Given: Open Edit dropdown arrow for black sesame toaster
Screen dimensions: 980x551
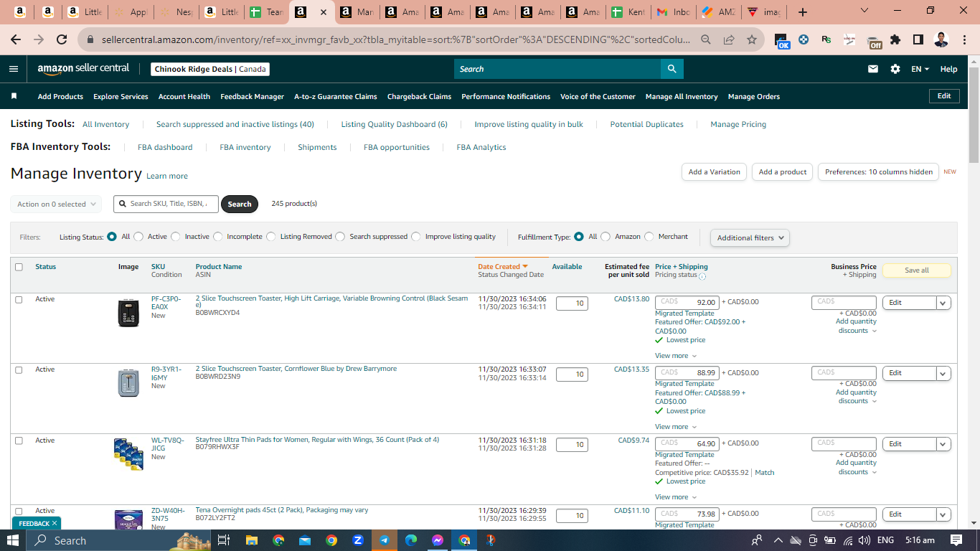Looking at the screenshot, I should click(943, 303).
